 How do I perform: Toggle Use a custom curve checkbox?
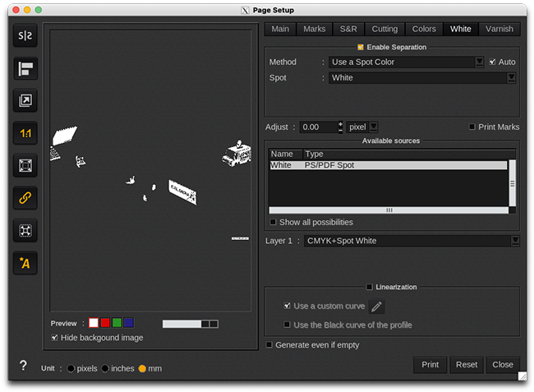click(287, 306)
